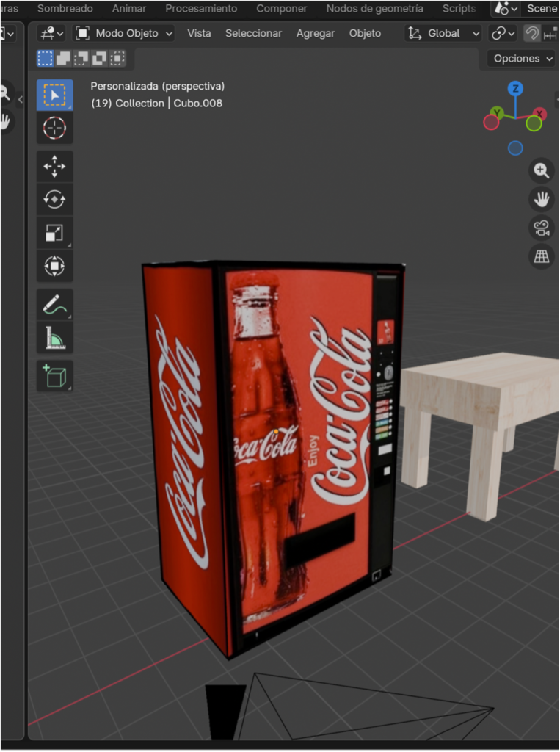
Task: Pick the Add Cube tool
Action: (x=54, y=376)
